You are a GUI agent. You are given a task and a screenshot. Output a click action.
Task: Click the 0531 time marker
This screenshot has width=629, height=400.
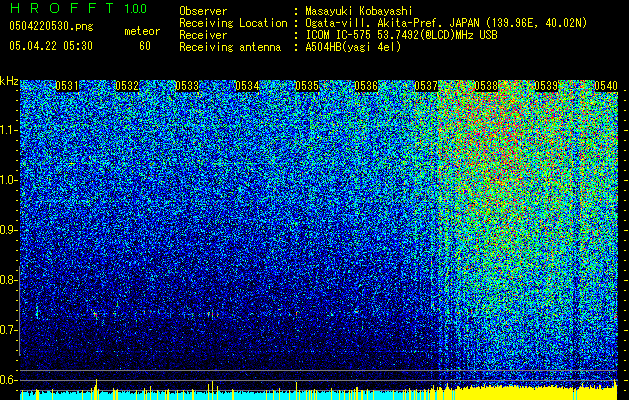pyautogui.click(x=67, y=86)
